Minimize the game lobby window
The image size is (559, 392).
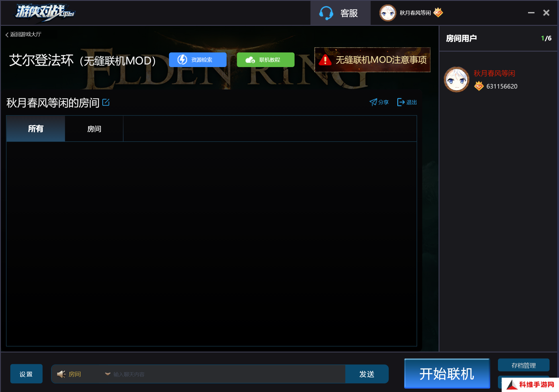pos(531,13)
